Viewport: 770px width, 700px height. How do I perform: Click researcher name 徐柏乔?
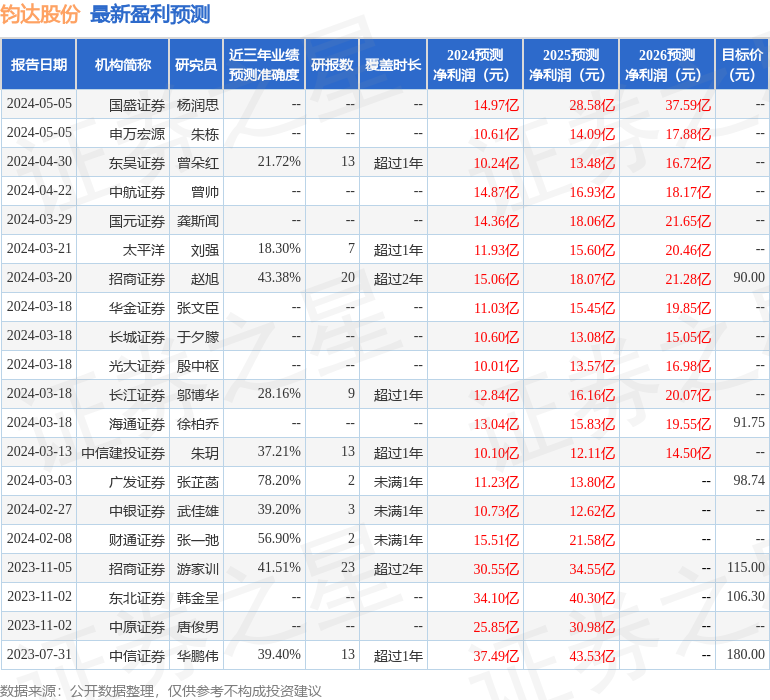tap(197, 424)
